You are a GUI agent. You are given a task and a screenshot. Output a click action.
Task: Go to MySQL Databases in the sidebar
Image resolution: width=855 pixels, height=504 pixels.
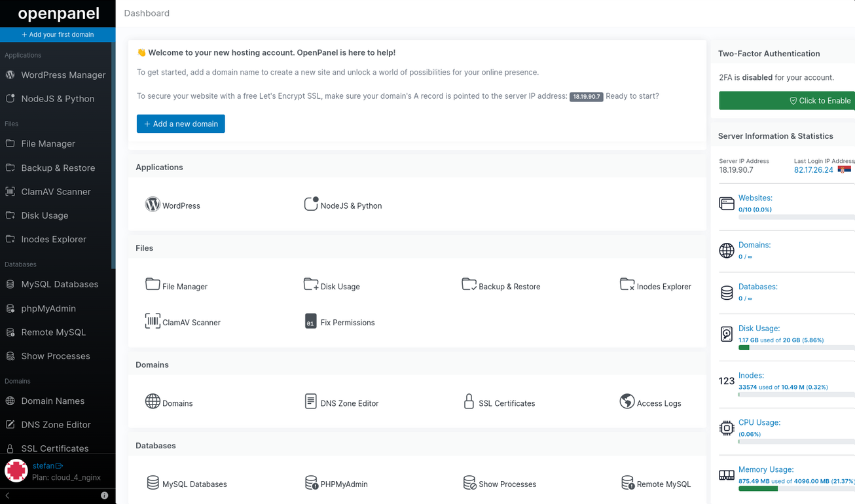click(x=59, y=284)
